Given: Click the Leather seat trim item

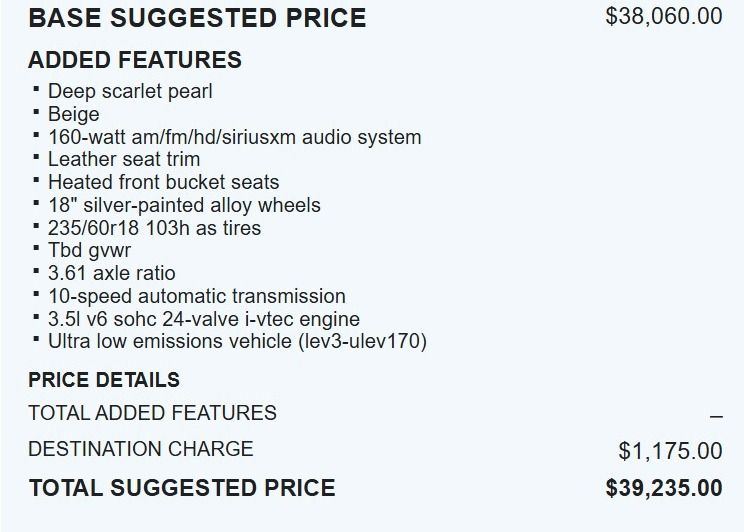Looking at the screenshot, I should (124, 159).
